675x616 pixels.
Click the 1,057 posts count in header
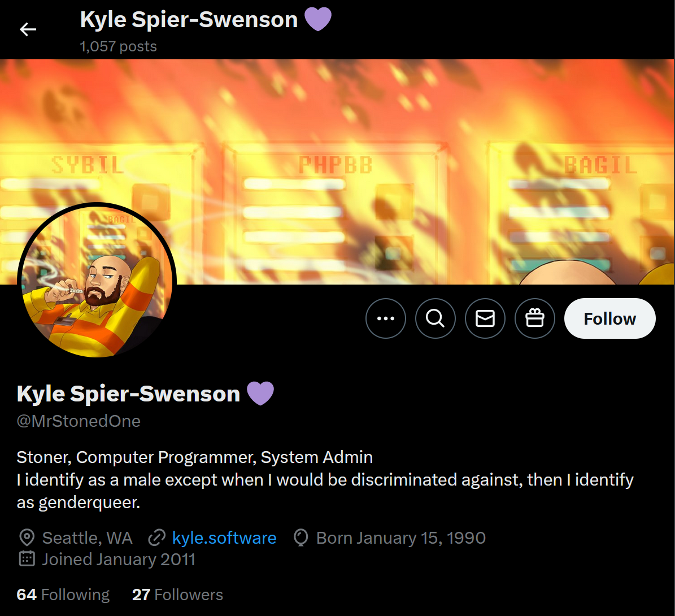[119, 46]
